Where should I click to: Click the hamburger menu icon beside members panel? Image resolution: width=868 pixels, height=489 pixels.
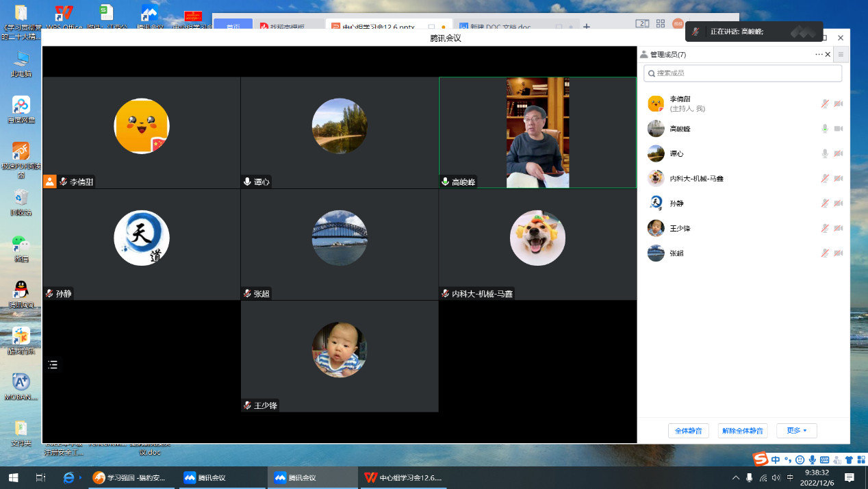[x=841, y=55]
